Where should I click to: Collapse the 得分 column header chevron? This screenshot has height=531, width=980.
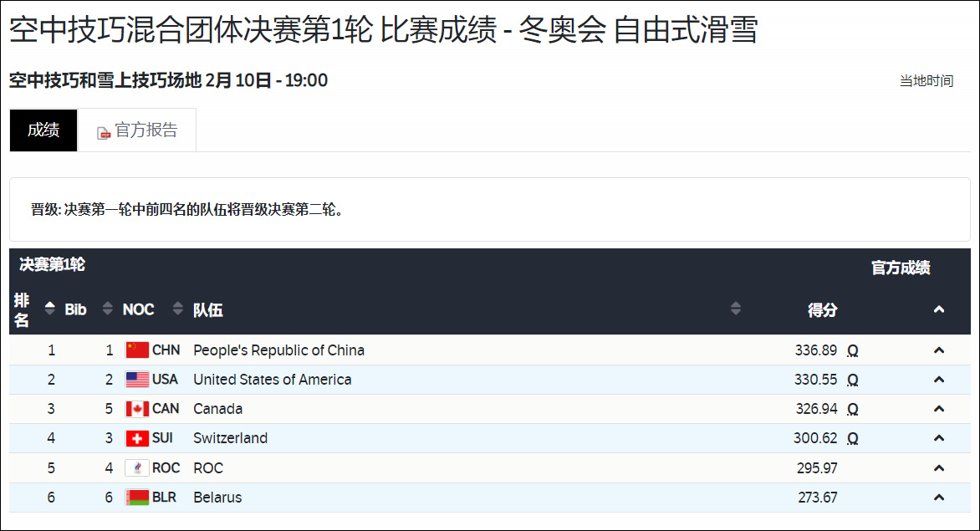pos(940,308)
